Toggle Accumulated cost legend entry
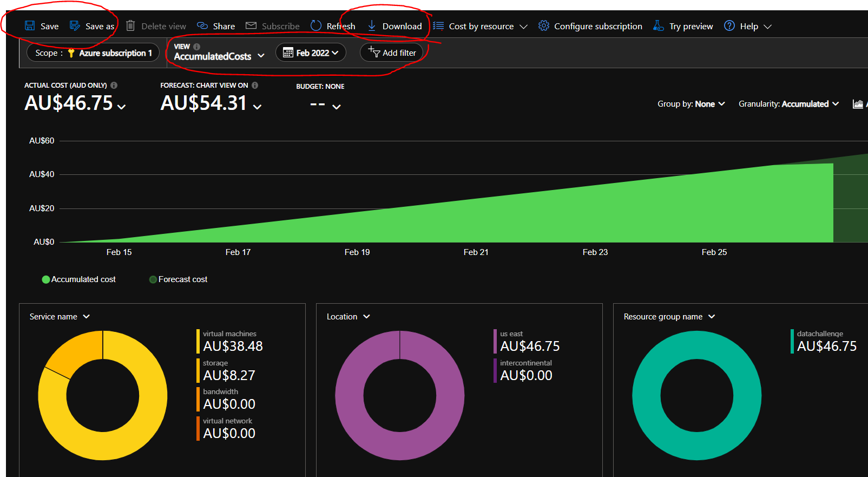 [x=79, y=279]
